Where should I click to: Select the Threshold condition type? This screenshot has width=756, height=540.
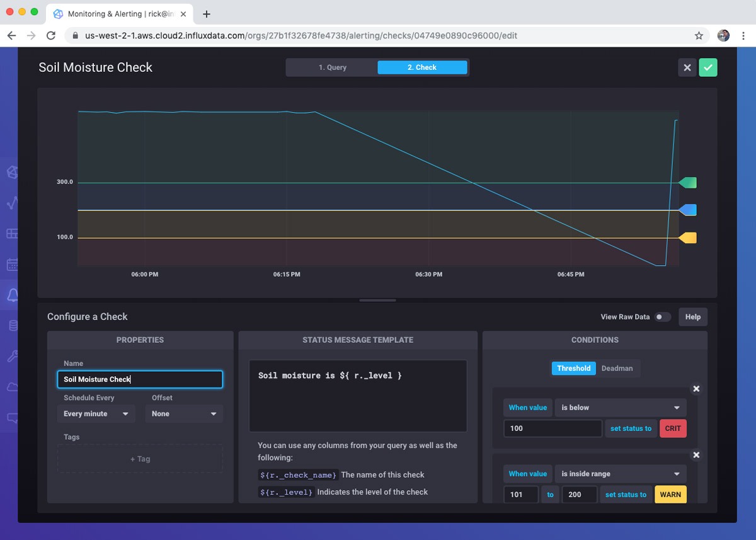[573, 368]
